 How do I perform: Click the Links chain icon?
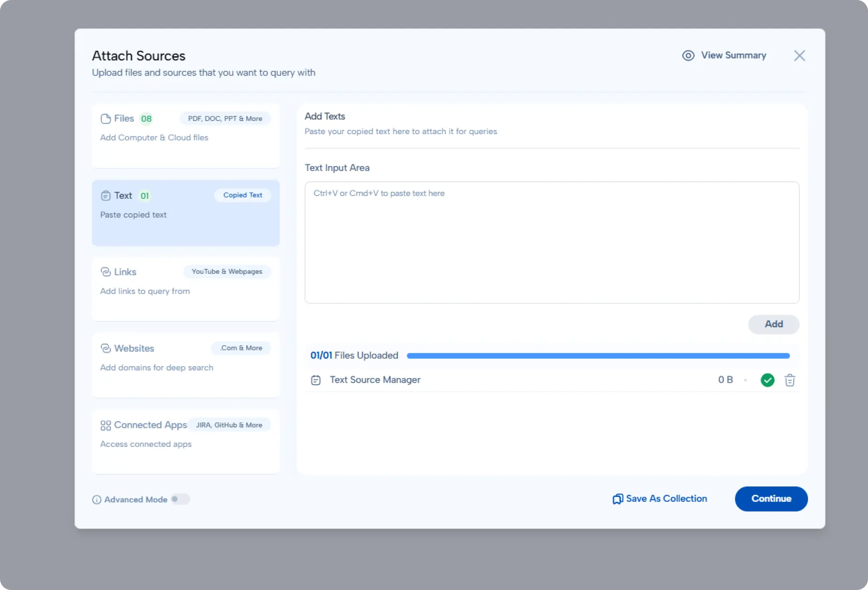(x=106, y=272)
